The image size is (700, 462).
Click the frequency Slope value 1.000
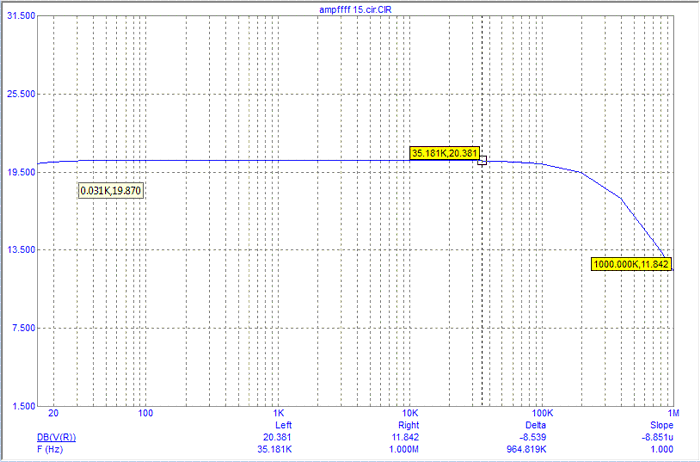tap(662, 450)
